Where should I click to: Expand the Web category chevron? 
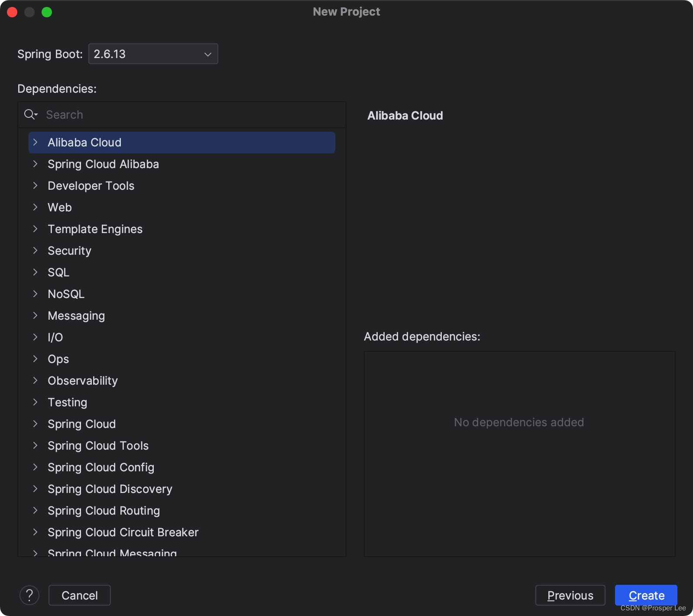(36, 207)
